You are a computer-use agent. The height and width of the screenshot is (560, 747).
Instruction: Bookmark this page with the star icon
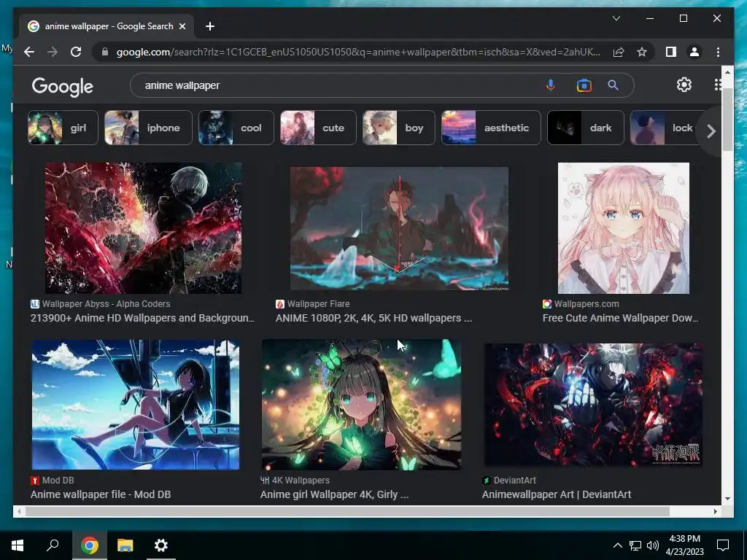tap(642, 52)
